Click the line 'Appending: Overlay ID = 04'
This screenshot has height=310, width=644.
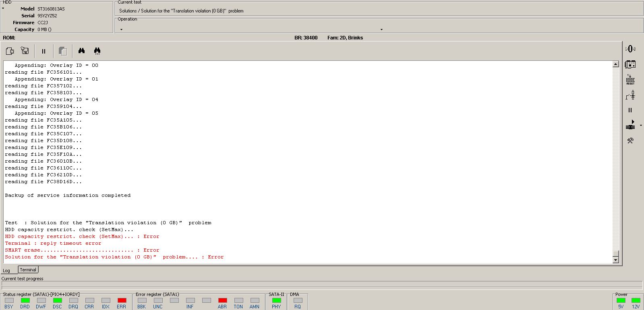point(56,99)
